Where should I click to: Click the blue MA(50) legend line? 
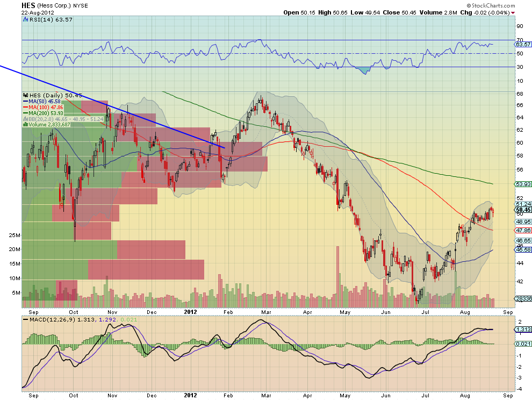tap(25, 102)
